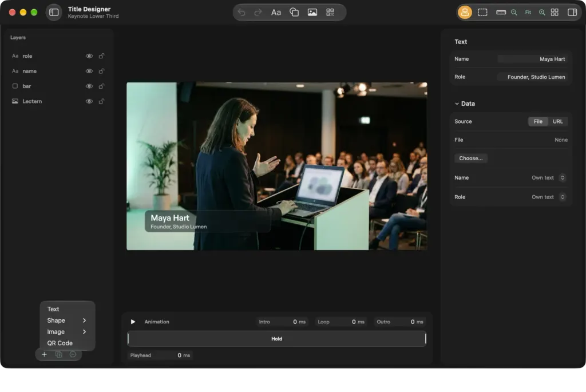Screen dimensions: 586x392
Task: Play the animation preview
Action: (x=133, y=322)
